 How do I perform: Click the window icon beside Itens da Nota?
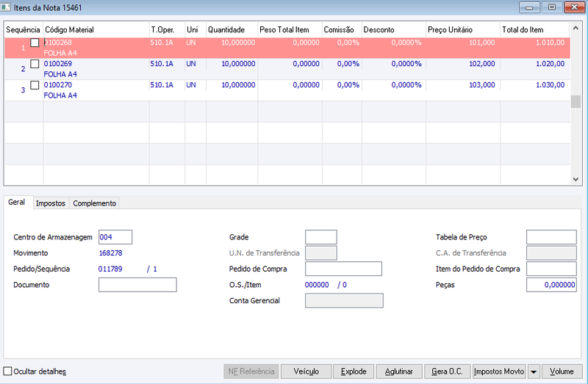6,7
